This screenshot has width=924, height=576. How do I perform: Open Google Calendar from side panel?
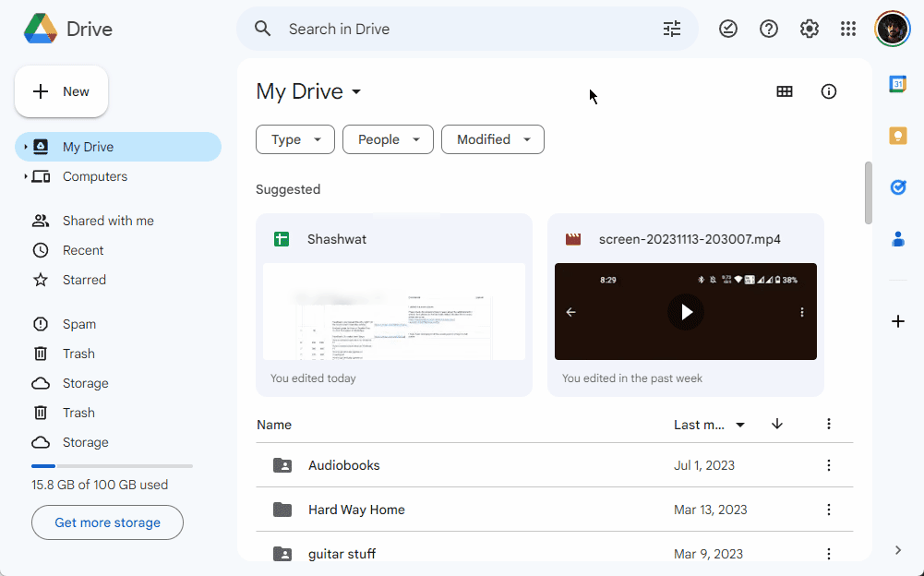point(897,84)
